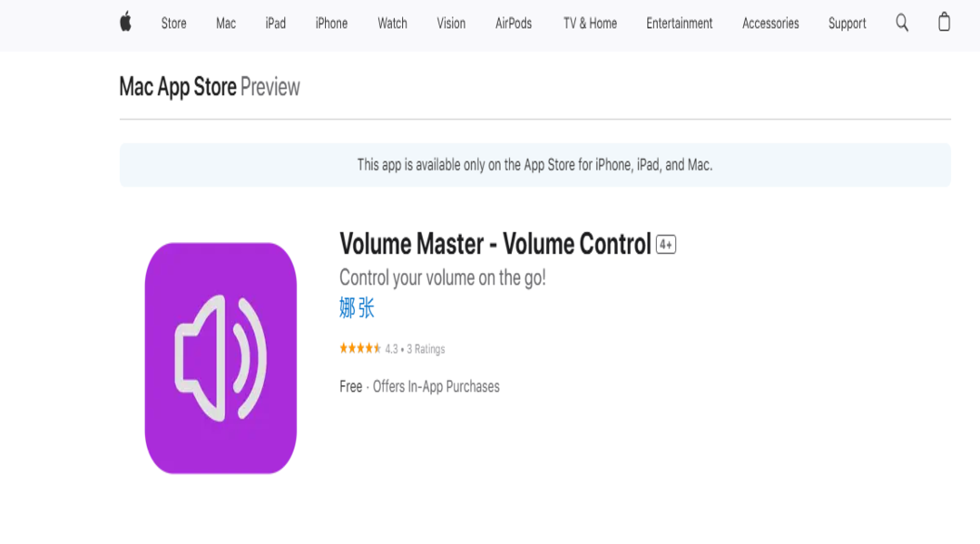
Task: Open the iPad menu item
Action: click(275, 24)
